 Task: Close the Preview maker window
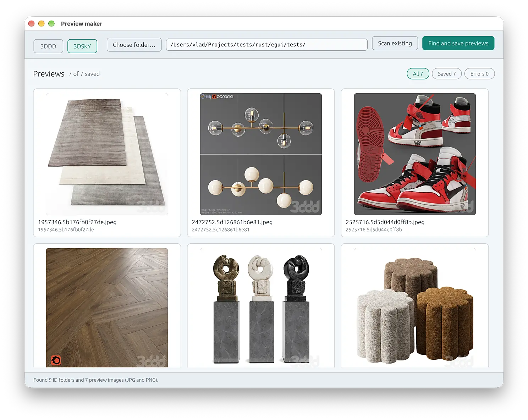click(31, 24)
